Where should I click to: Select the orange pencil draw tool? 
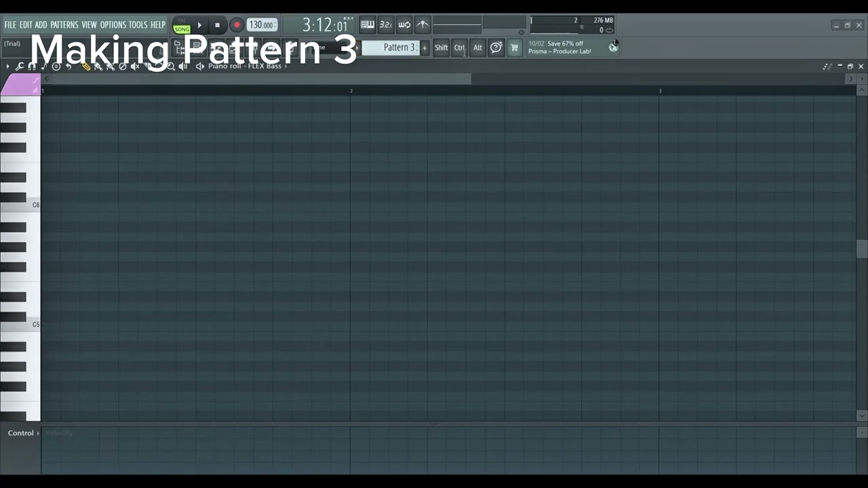pyautogui.click(x=86, y=66)
